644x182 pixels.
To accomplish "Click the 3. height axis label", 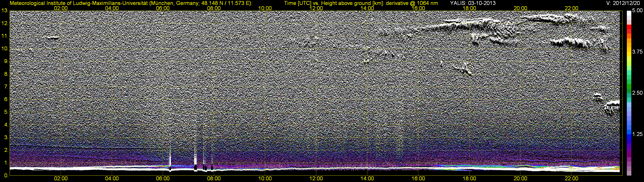I will 6,138.
